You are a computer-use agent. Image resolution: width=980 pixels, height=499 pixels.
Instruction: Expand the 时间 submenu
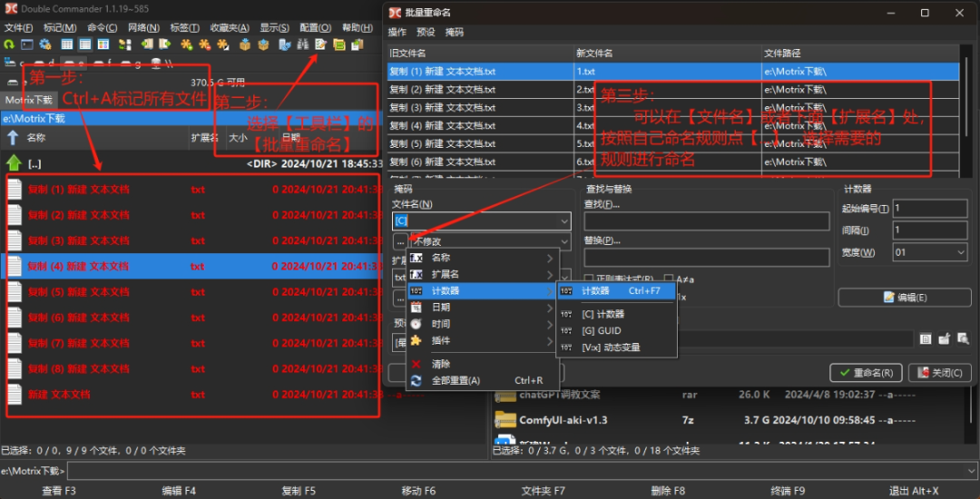(x=481, y=324)
